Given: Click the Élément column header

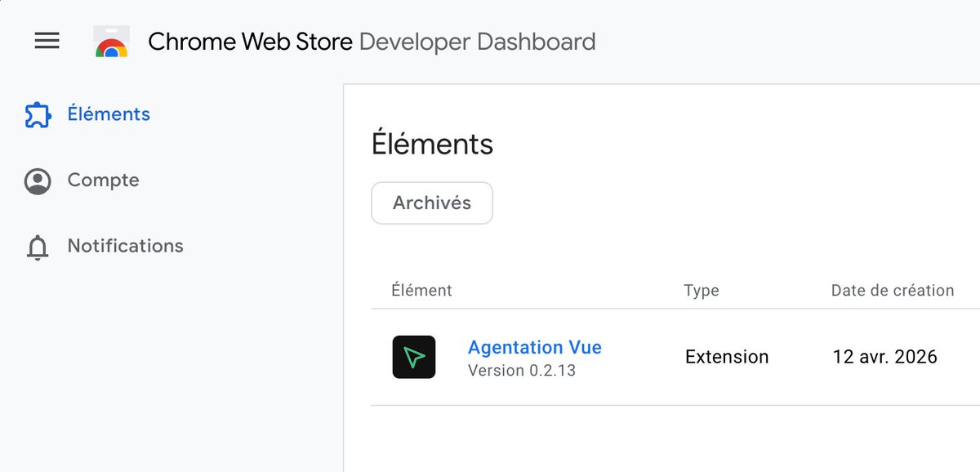Looking at the screenshot, I should [x=421, y=290].
